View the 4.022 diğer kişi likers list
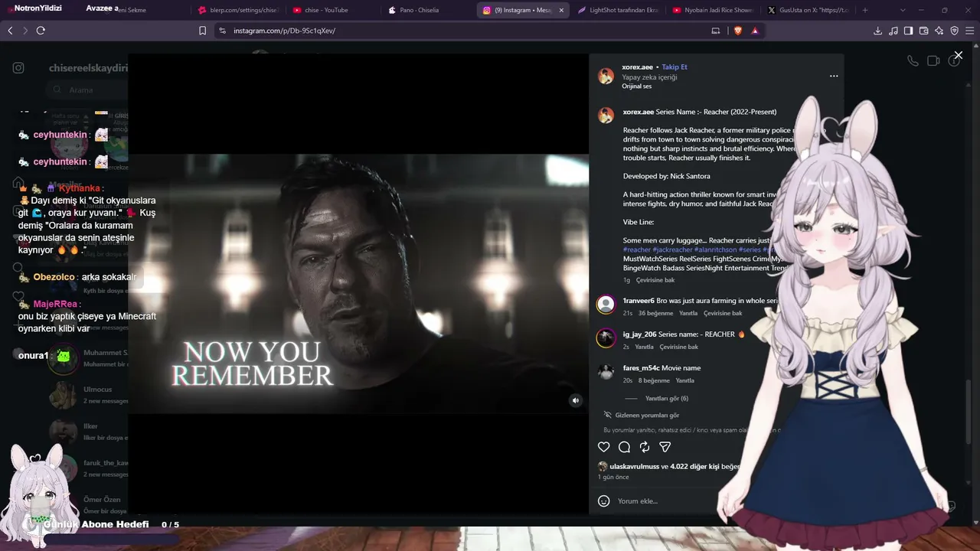 [694, 467]
